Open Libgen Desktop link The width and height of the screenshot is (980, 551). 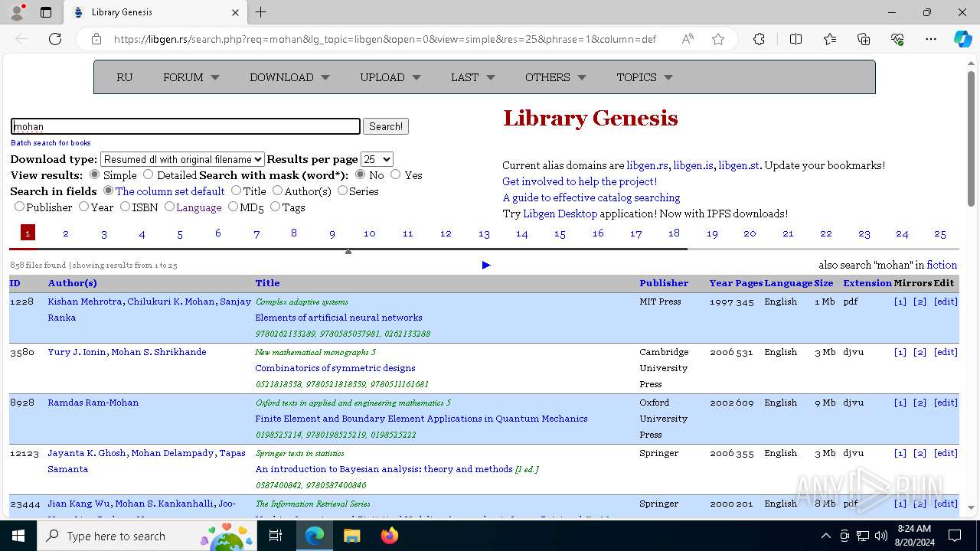[x=560, y=214]
